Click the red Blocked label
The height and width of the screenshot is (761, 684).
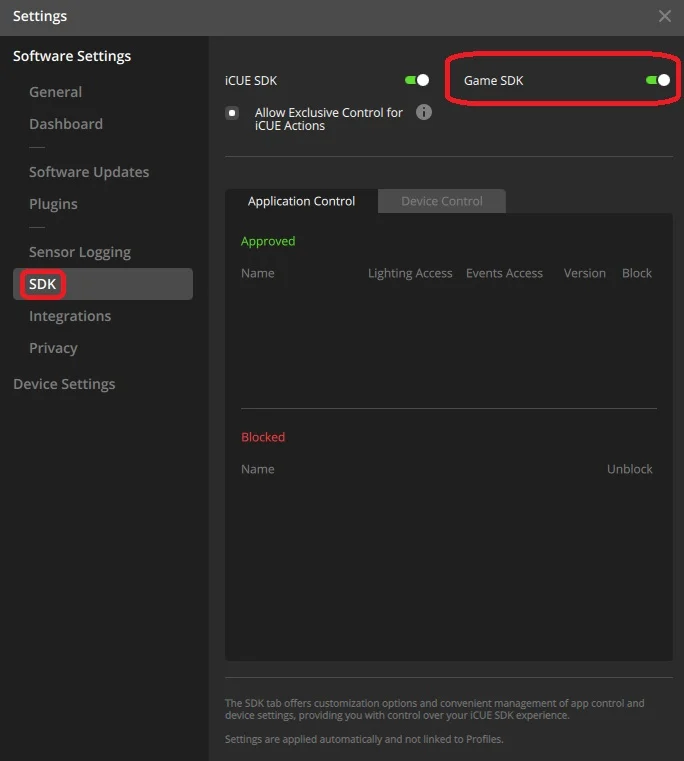[263, 437]
